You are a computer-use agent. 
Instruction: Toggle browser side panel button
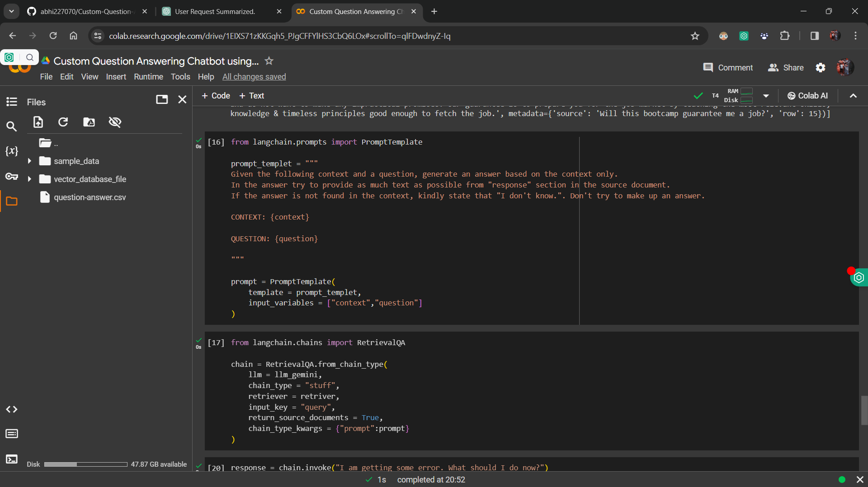pyautogui.click(x=815, y=36)
